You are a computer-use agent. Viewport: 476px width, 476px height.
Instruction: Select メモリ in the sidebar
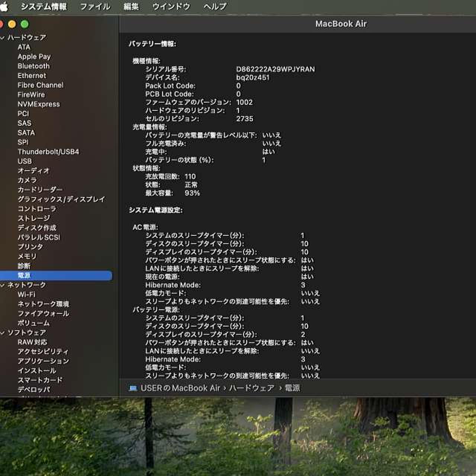tap(27, 256)
